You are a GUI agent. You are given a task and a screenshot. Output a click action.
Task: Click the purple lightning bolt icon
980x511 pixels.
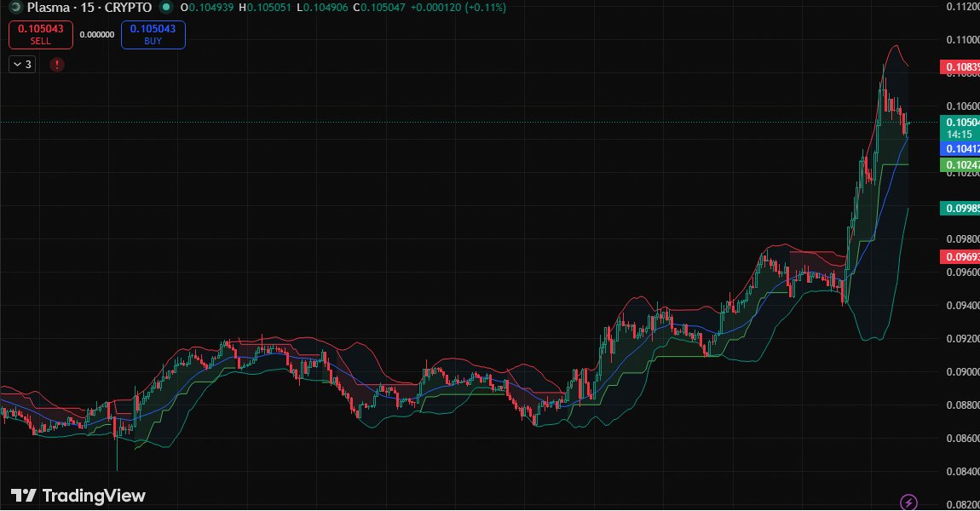pyautogui.click(x=908, y=502)
